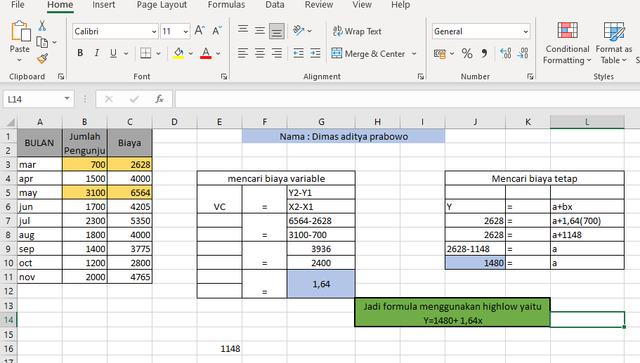Open the Alignment settings dialog launcher

coord(420,76)
